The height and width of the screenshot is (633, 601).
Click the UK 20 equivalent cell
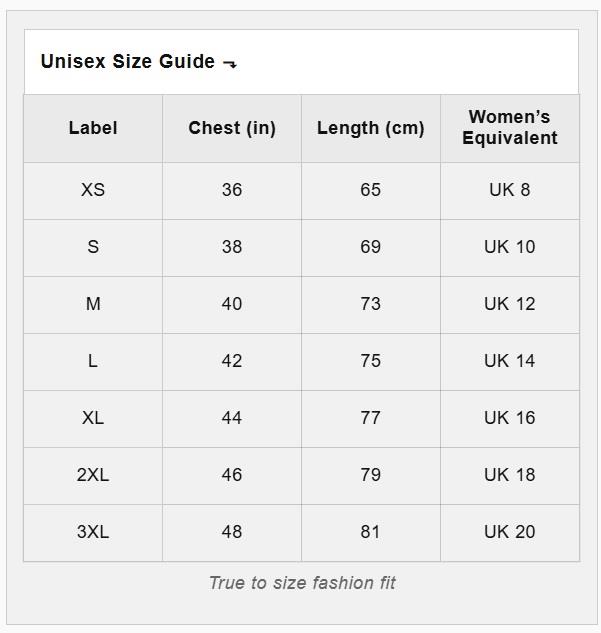[x=510, y=532]
